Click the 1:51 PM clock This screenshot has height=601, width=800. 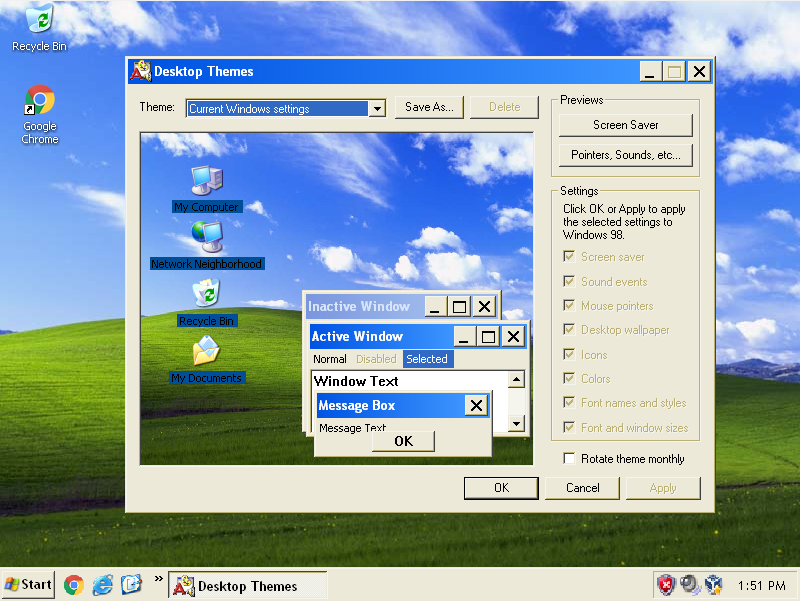(x=761, y=586)
